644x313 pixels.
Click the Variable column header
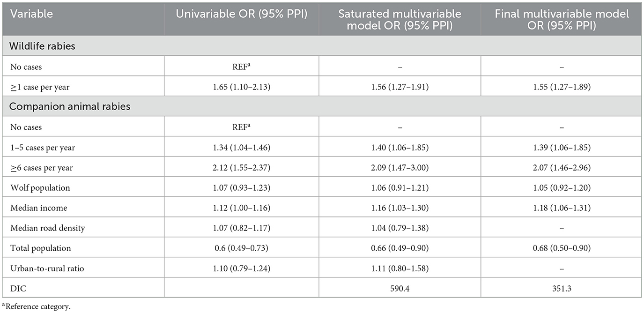click(32, 14)
